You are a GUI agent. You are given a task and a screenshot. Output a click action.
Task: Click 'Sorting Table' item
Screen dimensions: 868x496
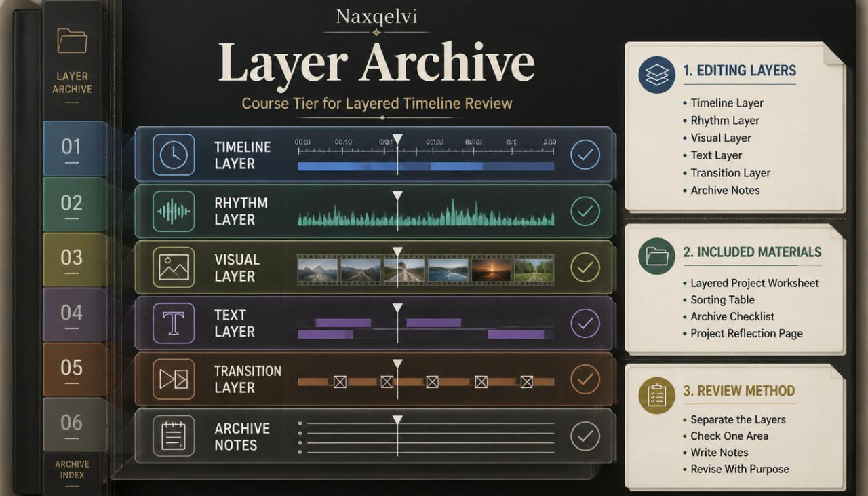pyautogui.click(x=722, y=300)
